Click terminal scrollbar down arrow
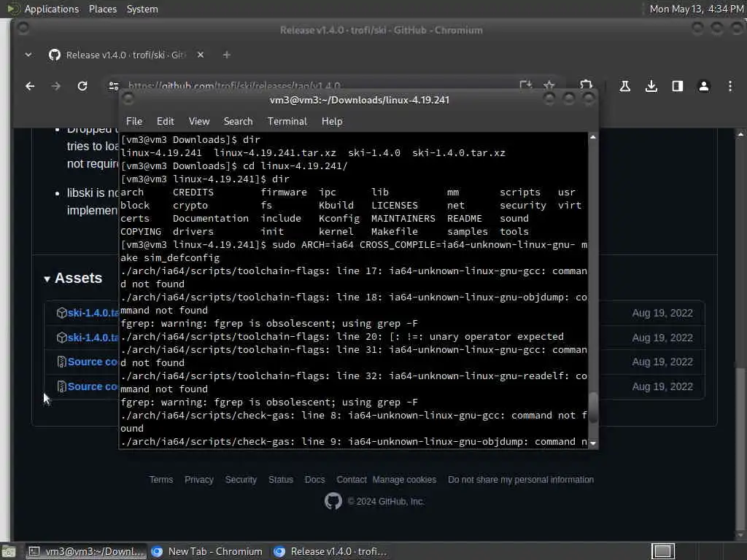The width and height of the screenshot is (747, 560). click(x=592, y=443)
